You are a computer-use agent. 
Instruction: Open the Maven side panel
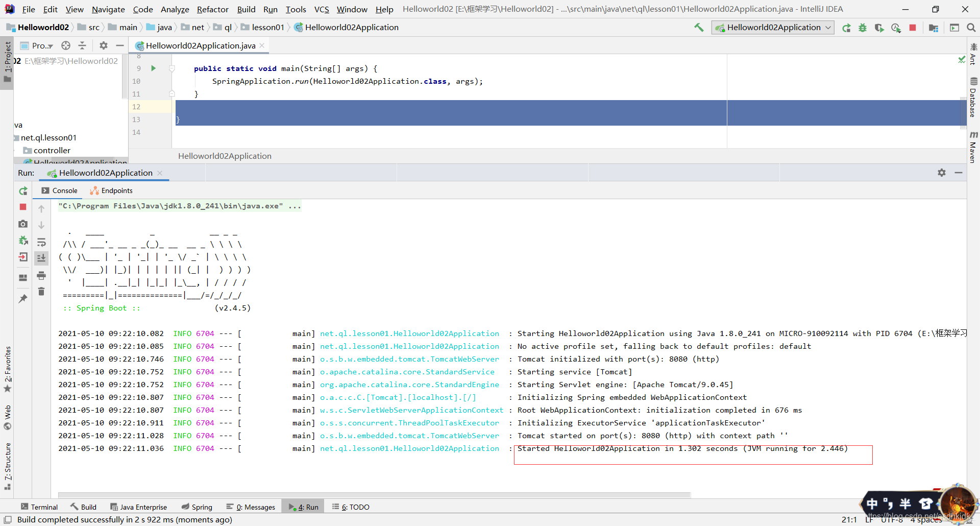coord(973,148)
